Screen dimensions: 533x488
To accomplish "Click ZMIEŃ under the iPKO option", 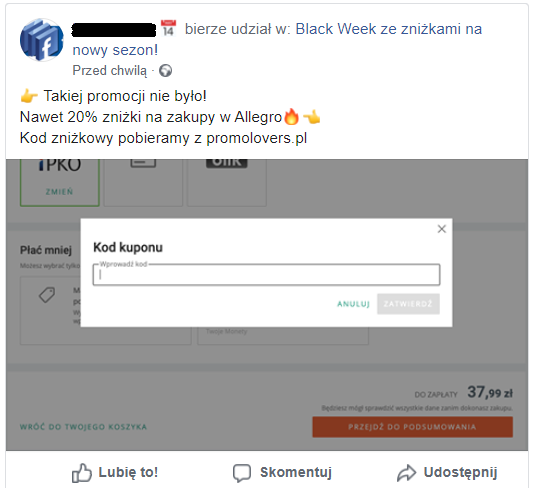I will pyautogui.click(x=59, y=192).
